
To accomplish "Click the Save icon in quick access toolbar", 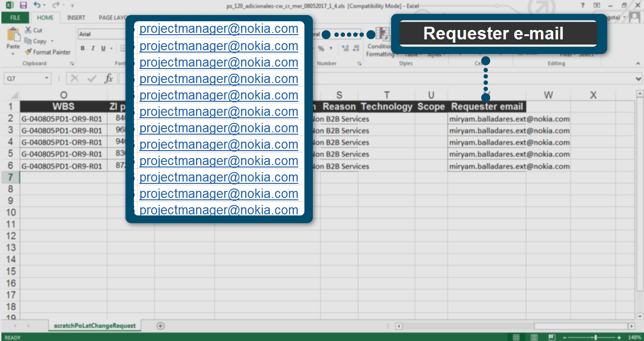I will pos(23,6).
